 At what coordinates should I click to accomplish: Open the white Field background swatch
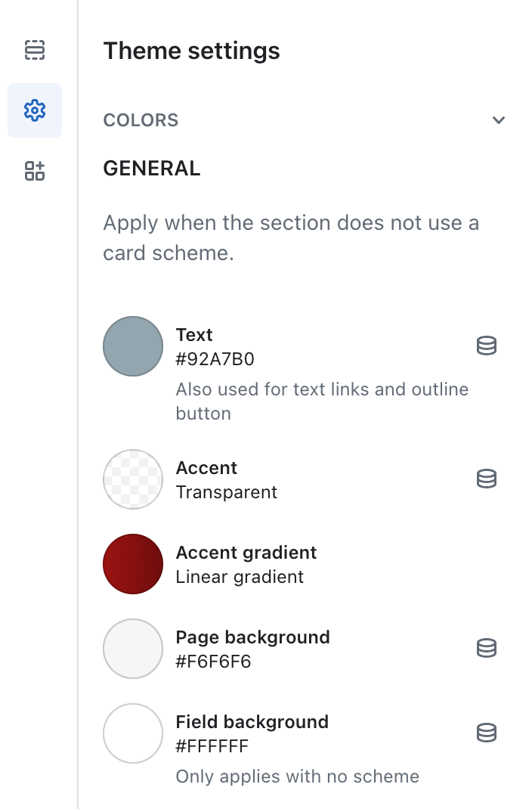tap(133, 733)
